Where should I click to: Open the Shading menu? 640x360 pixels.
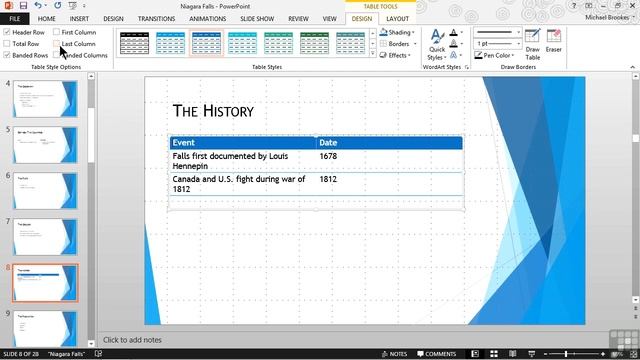(x=397, y=32)
